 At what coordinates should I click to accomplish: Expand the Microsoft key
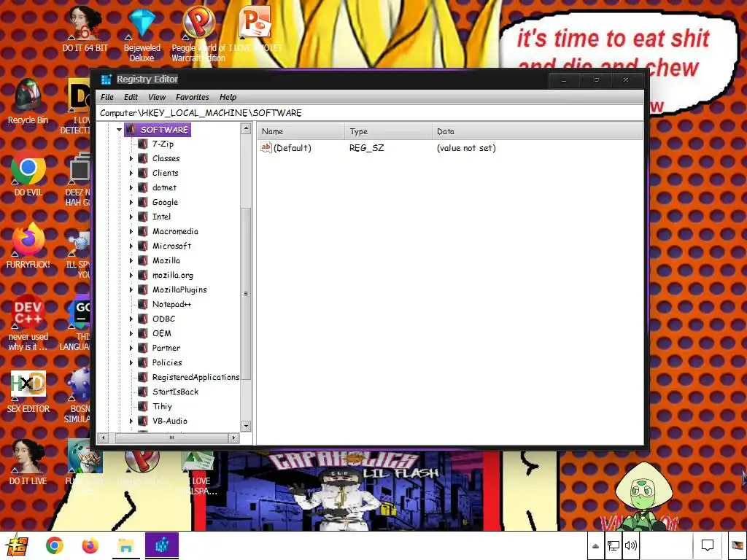point(131,246)
